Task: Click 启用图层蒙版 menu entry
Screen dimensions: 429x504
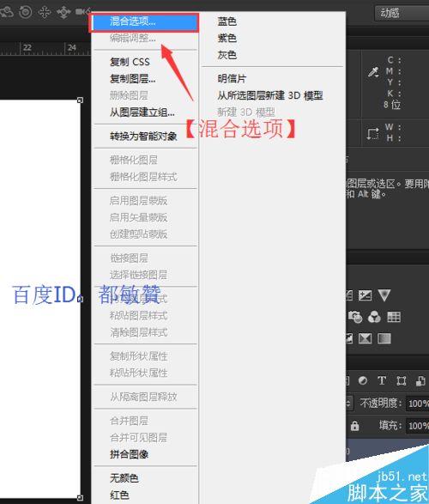Action: (144, 201)
